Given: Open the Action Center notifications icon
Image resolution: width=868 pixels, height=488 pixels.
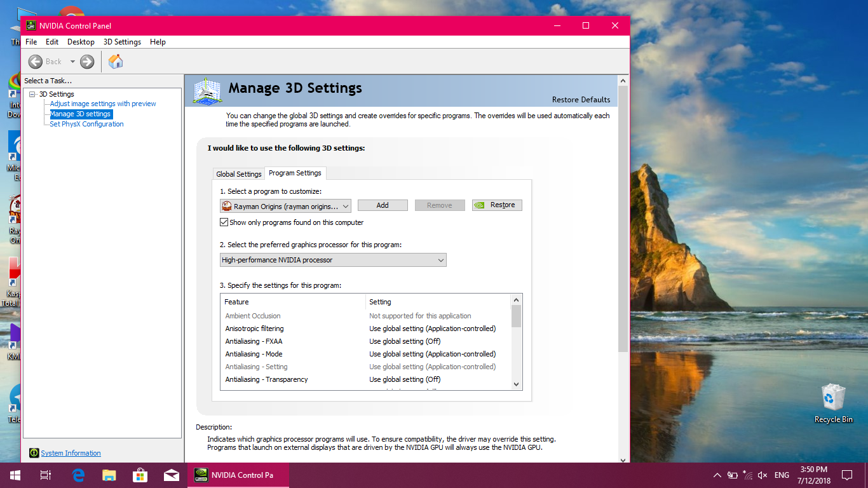Looking at the screenshot, I should pyautogui.click(x=847, y=475).
